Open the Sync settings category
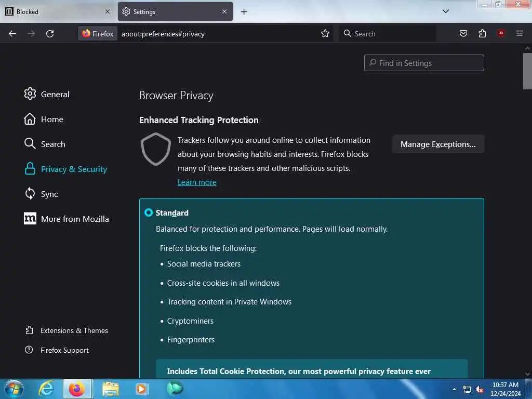 pyautogui.click(x=41, y=194)
